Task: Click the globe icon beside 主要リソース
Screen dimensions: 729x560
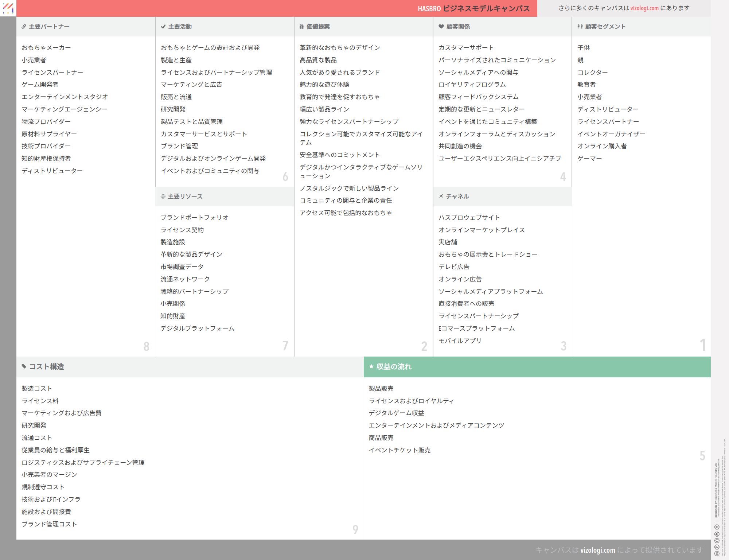Action: pos(163,197)
